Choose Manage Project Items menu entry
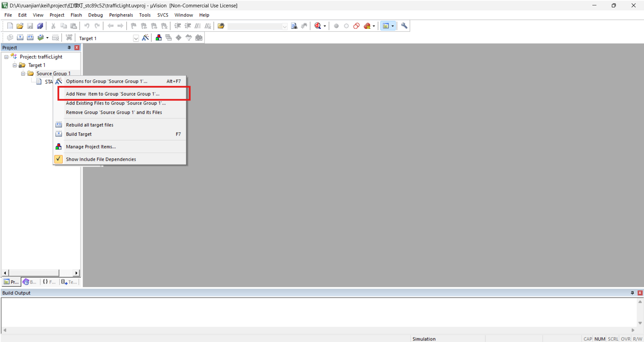This screenshot has width=644, height=342. 119,146
